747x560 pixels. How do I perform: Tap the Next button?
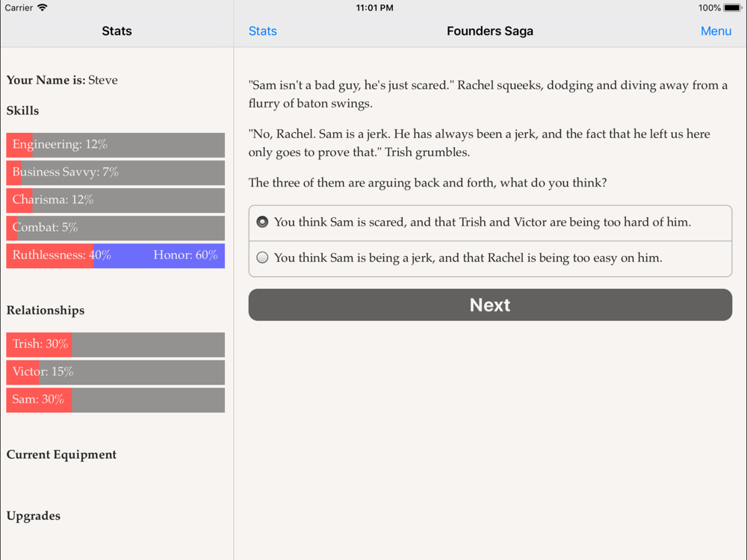[490, 305]
